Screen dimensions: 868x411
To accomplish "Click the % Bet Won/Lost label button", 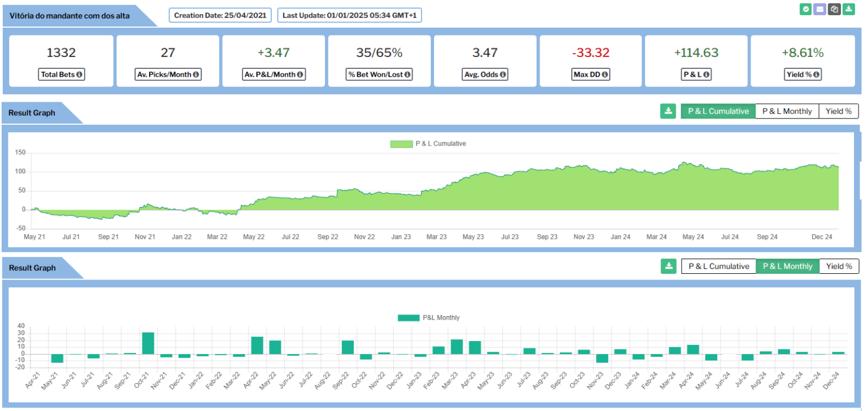I will [379, 75].
